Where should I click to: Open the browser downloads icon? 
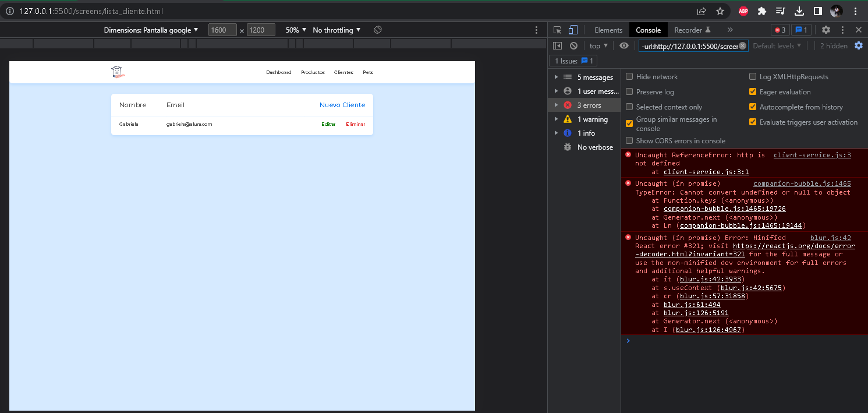pos(799,11)
